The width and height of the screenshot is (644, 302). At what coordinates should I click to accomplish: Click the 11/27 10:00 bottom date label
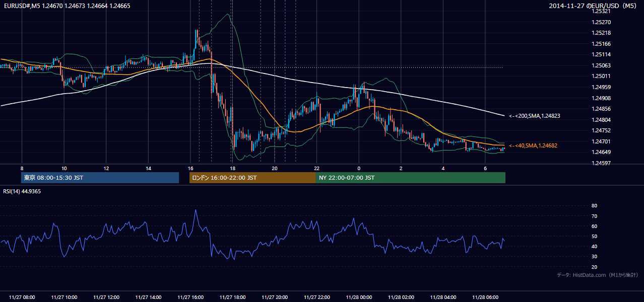coord(64,297)
